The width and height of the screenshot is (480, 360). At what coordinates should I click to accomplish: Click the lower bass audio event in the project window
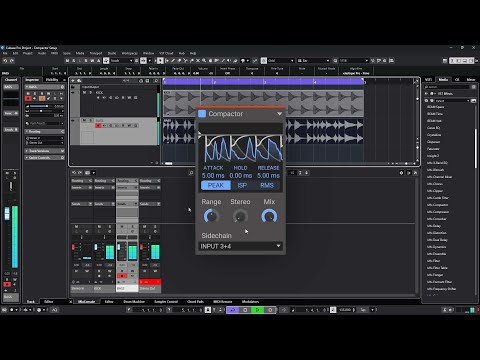pyautogui.click(x=263, y=131)
